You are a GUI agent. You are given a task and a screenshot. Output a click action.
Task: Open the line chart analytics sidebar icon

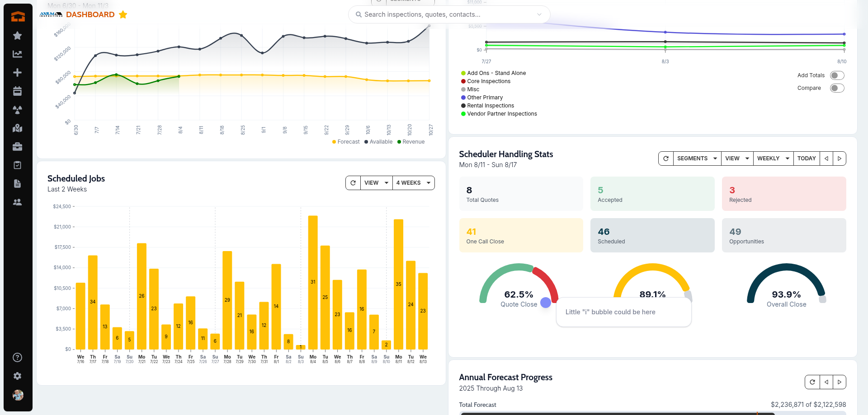17,54
